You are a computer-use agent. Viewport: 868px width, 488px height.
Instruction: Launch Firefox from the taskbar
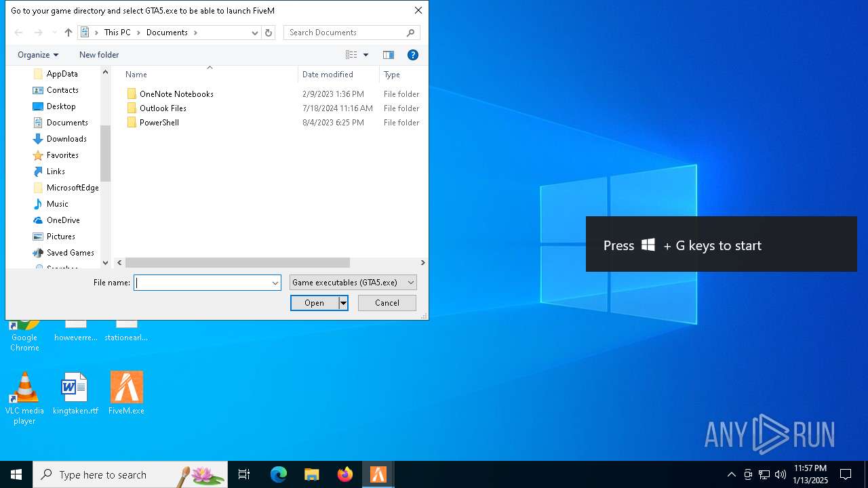[x=344, y=474]
